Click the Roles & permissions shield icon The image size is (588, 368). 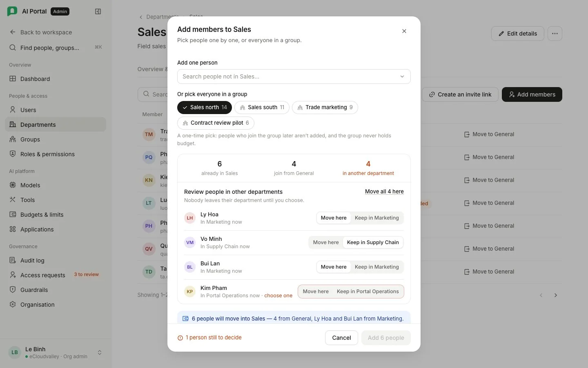pos(13,154)
